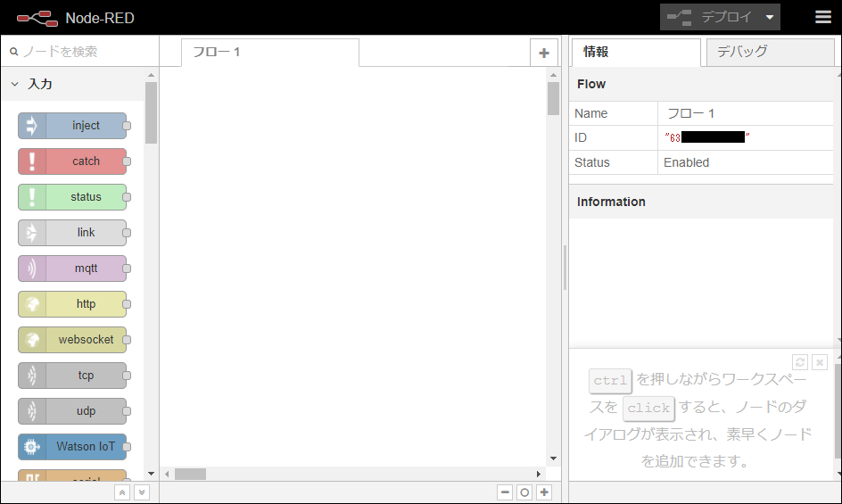Click the sidebar separator handle

coord(565,268)
